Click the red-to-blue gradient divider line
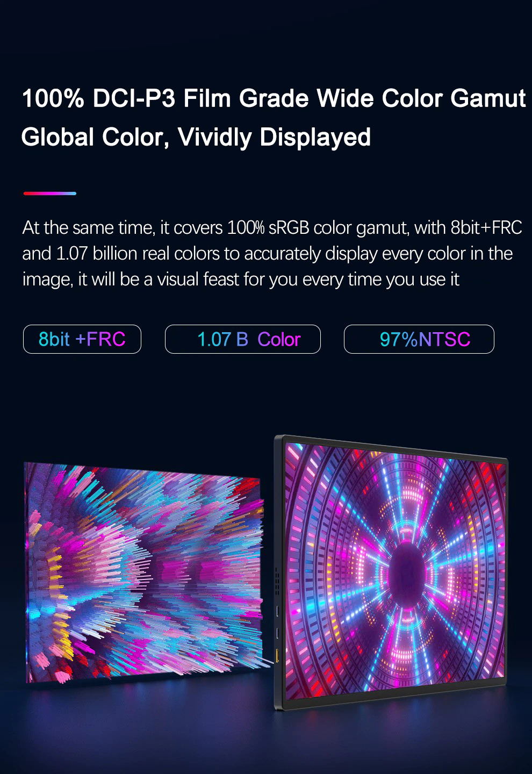The height and width of the screenshot is (774, 532). 50,193
